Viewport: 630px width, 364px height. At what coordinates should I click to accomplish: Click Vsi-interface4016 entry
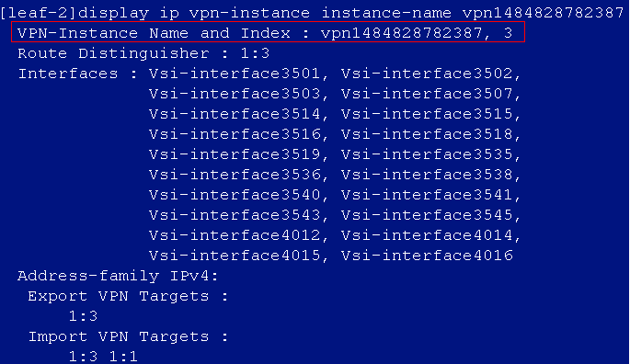point(427,256)
